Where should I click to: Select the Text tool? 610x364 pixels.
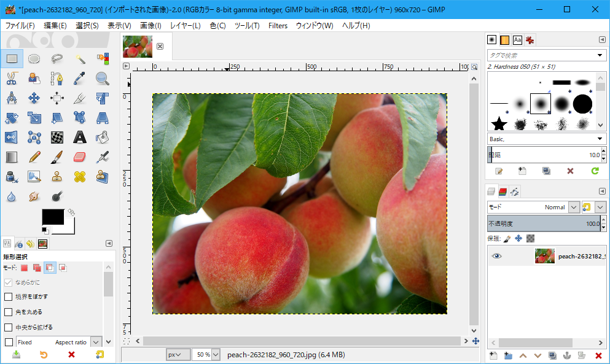tap(80, 137)
